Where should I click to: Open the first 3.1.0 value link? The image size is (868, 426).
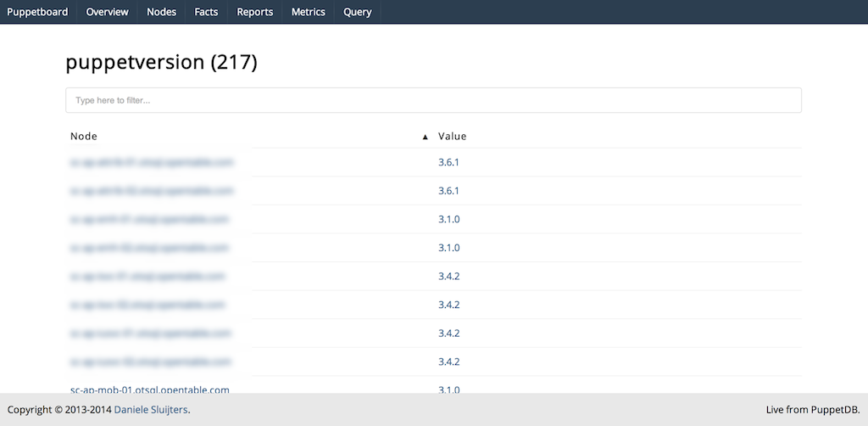448,220
